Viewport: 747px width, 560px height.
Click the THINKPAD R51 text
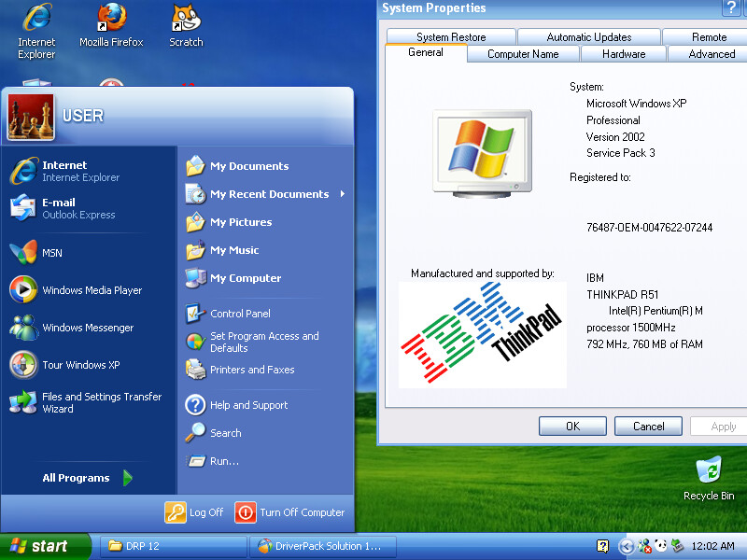pos(622,294)
